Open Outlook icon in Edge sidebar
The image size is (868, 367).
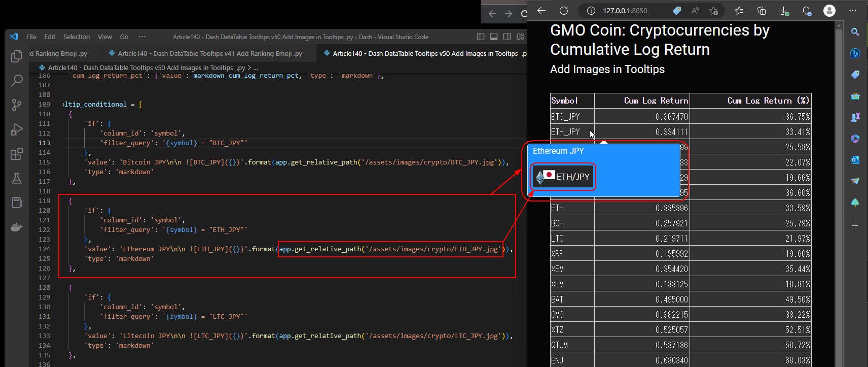pyautogui.click(x=855, y=160)
